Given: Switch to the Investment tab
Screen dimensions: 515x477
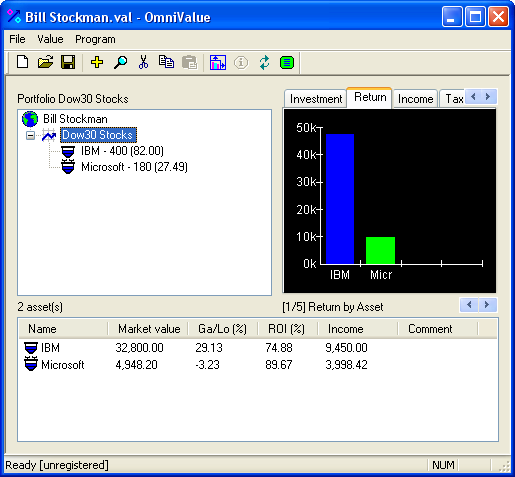Looking at the screenshot, I should pos(316,99).
